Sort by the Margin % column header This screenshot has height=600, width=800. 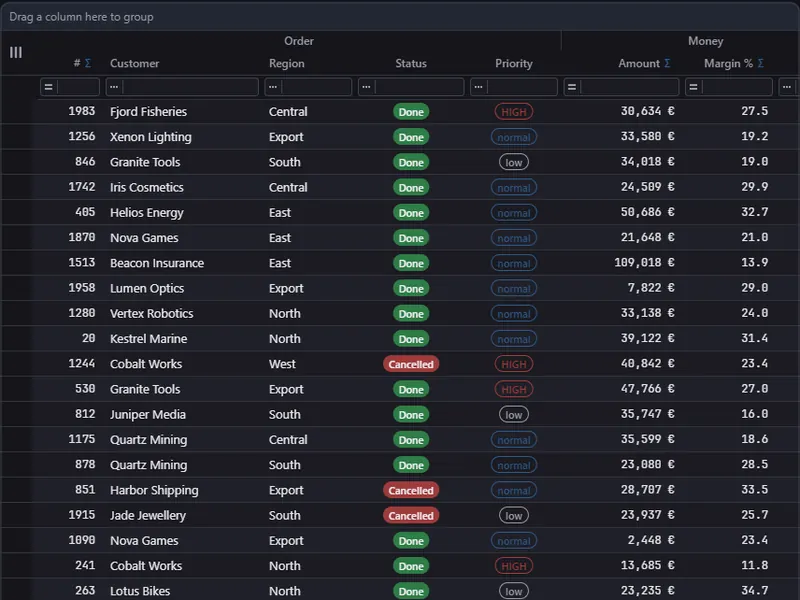(728, 63)
